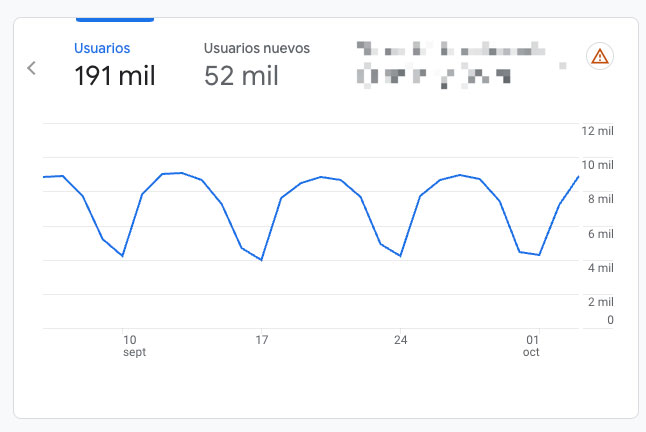Click the 4 mil y-axis label
Image resolution: width=646 pixels, height=432 pixels.
[x=599, y=268]
